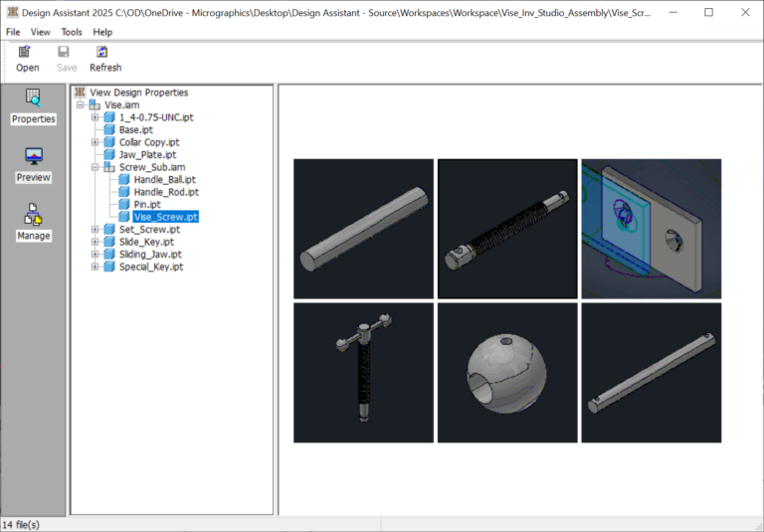Switch to the Manage panel icon
This screenshot has height=532, width=764.
[x=33, y=215]
